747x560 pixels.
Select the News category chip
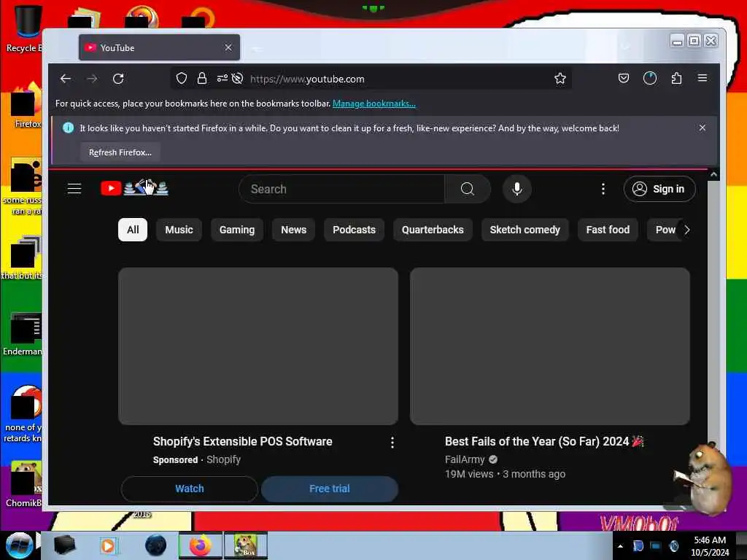click(293, 230)
